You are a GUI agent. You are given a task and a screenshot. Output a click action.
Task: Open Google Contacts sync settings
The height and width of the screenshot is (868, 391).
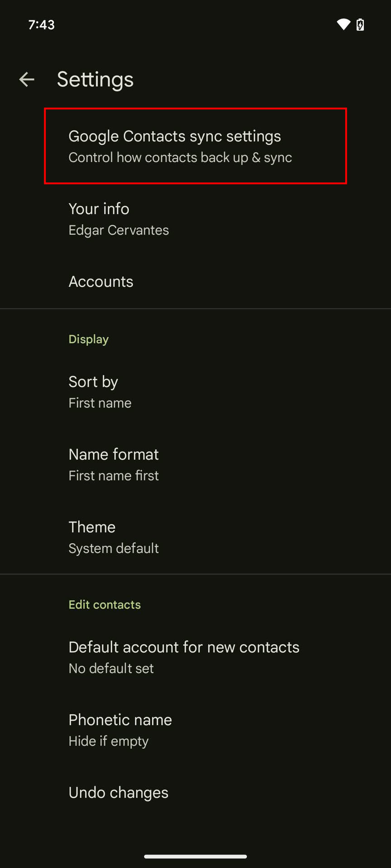point(195,146)
